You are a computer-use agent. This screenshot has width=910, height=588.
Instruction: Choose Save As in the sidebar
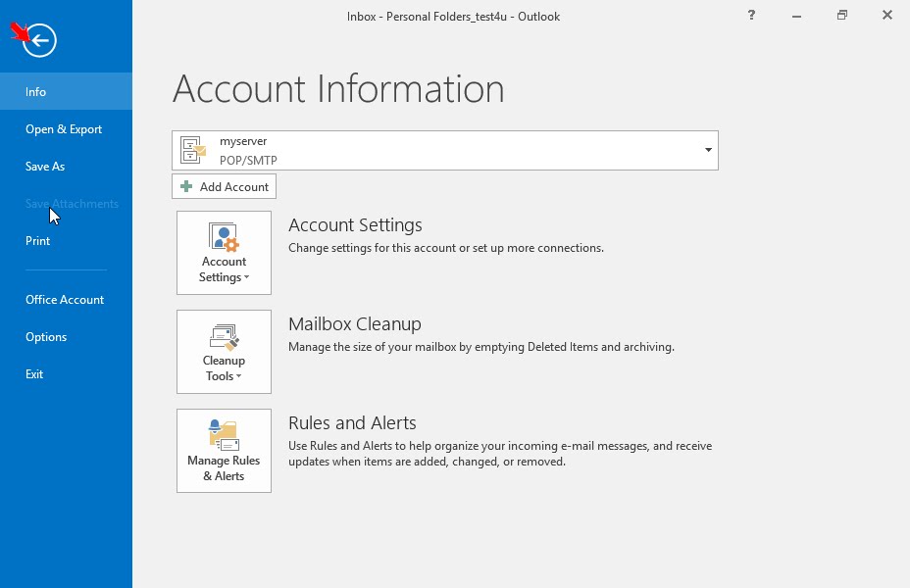pyautogui.click(x=66, y=166)
